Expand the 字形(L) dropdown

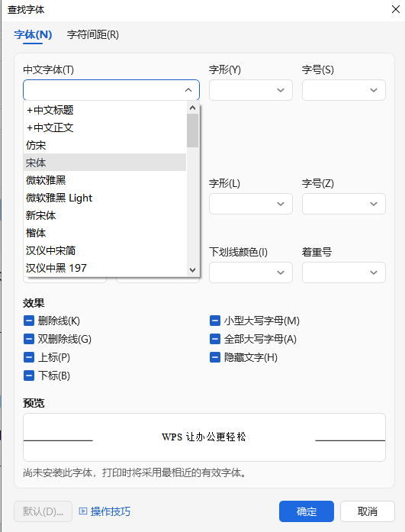coord(251,204)
